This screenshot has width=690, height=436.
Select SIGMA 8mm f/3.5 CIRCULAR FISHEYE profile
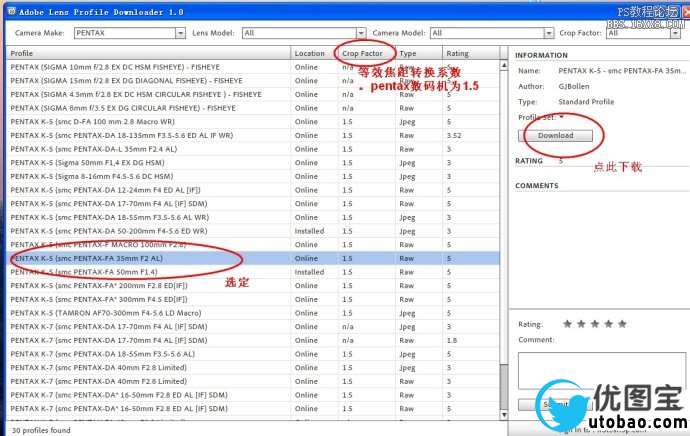(x=253, y=108)
